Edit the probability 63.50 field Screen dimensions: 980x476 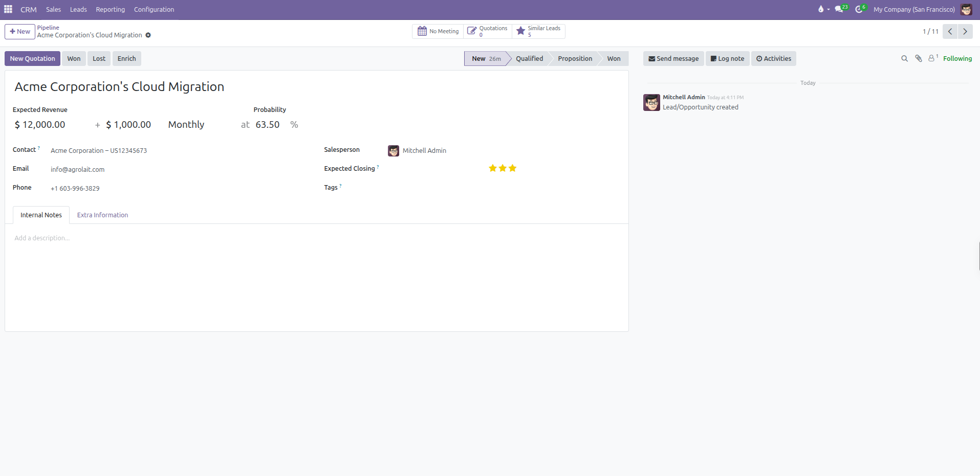pos(270,125)
